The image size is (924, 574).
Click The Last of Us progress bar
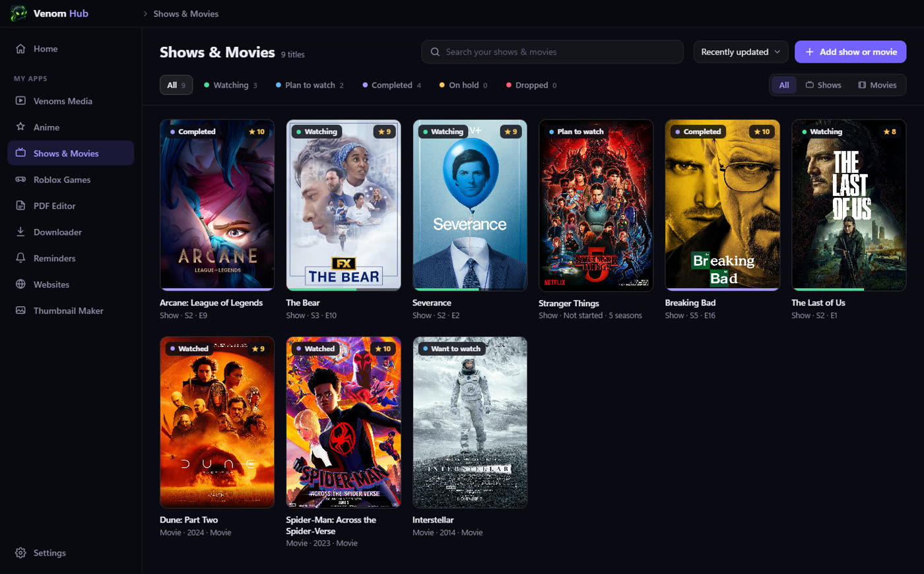pos(849,289)
